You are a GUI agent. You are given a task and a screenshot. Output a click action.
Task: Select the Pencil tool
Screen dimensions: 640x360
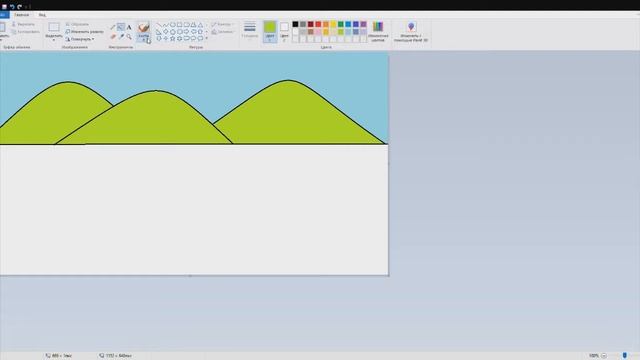[113, 27]
